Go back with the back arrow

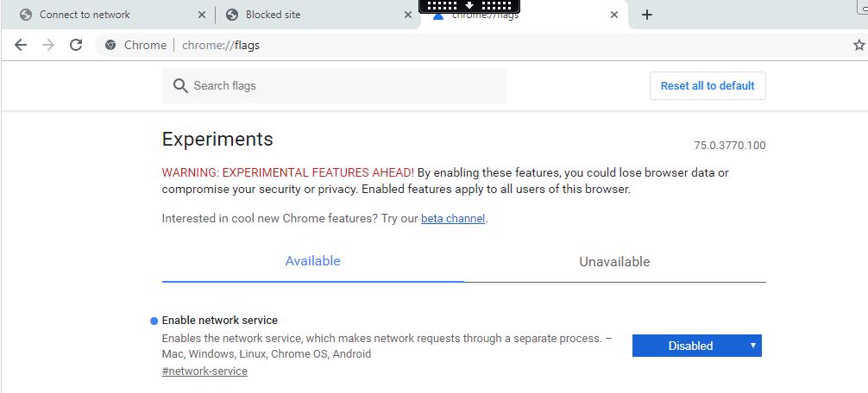coord(21,46)
